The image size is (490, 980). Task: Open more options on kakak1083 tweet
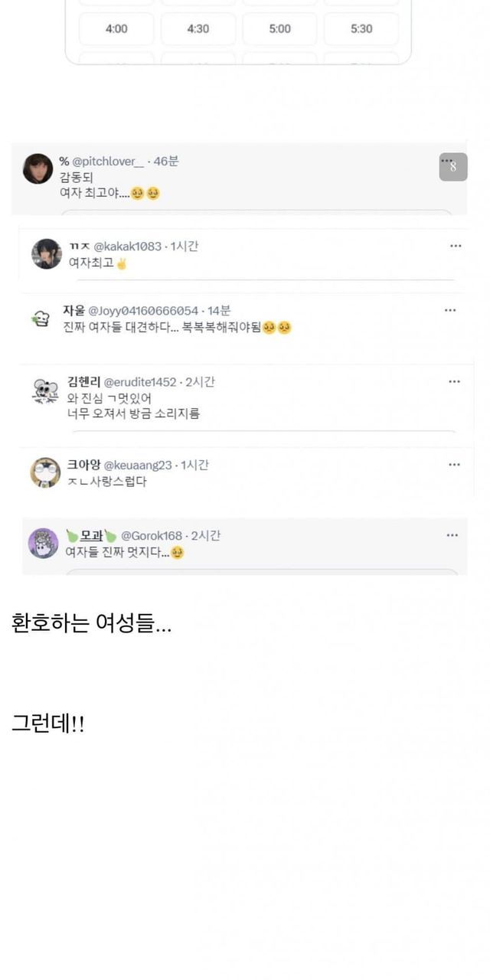coord(456,246)
